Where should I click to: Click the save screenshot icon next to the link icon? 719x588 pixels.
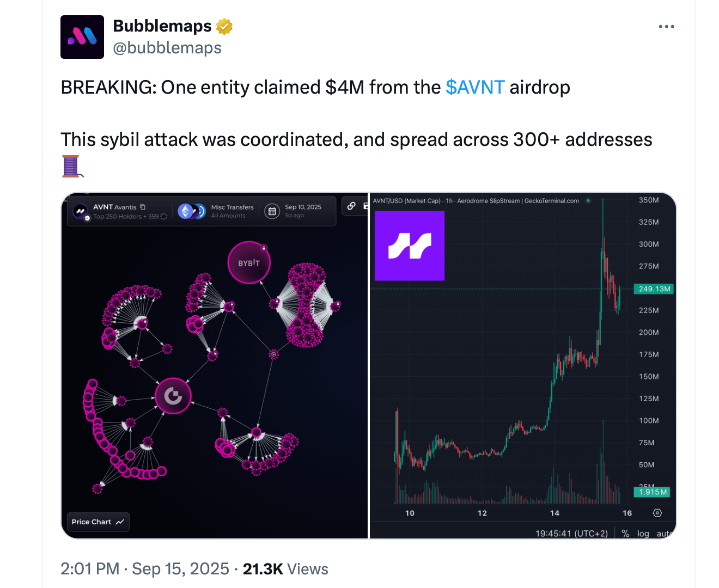pyautogui.click(x=365, y=206)
